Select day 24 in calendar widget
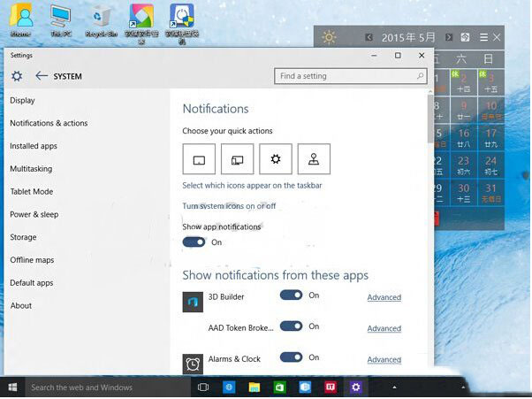This screenshot has height=399, width=532. click(x=491, y=165)
